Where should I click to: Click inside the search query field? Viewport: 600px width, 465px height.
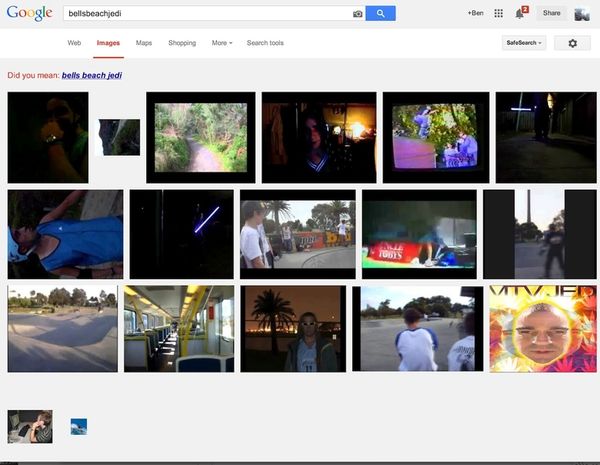click(x=207, y=13)
